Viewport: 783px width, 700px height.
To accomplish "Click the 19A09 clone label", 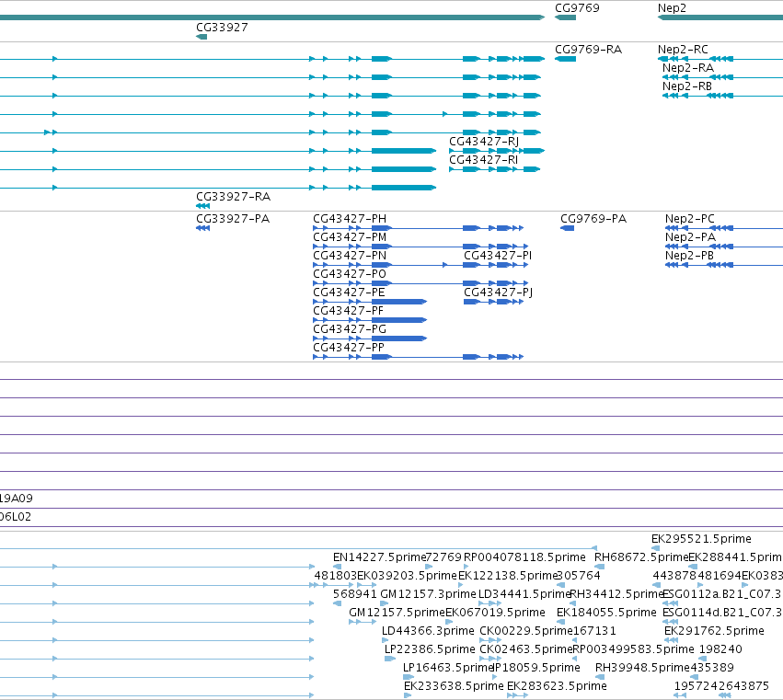I will point(16,499).
